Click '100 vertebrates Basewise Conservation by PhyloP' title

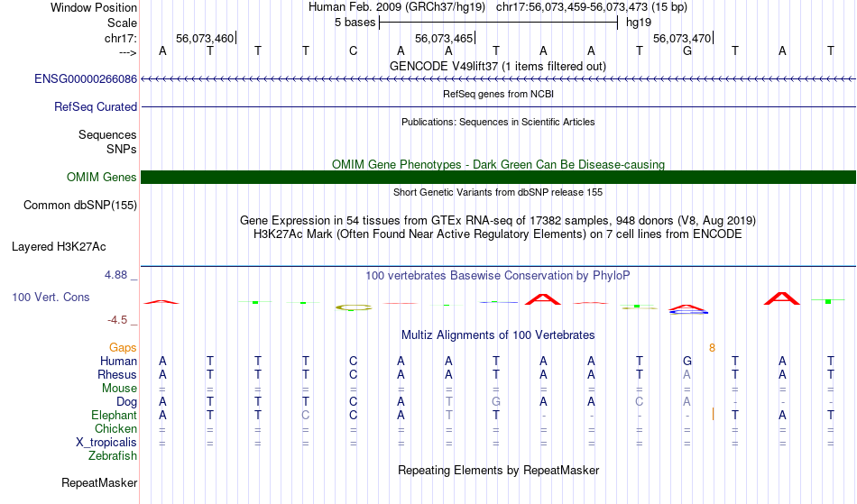[x=497, y=276]
